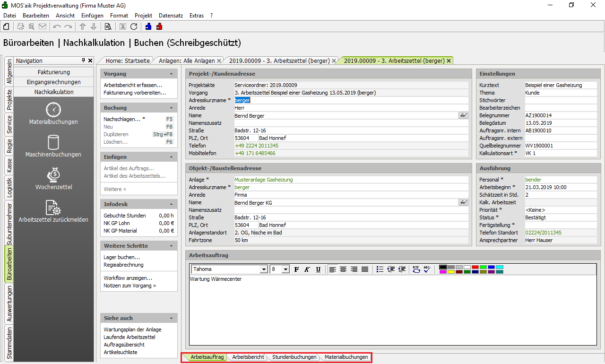Viewport: 605px width, 364px height.
Task: Click the Arbeitsbericht erfassen link
Action: pyautogui.click(x=133, y=85)
